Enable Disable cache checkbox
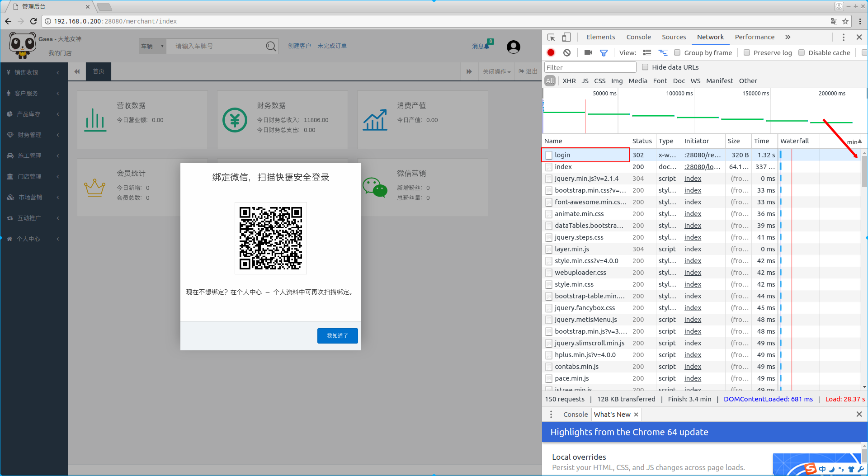The image size is (868, 476). 802,53
